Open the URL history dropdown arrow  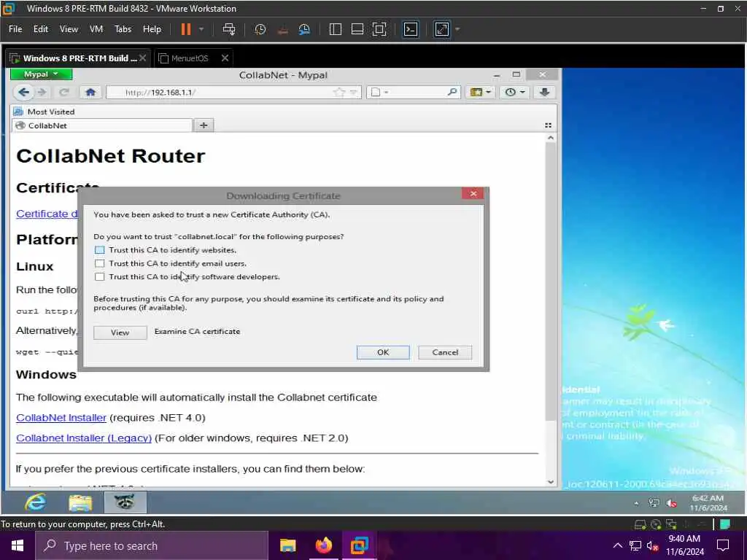pos(354,93)
